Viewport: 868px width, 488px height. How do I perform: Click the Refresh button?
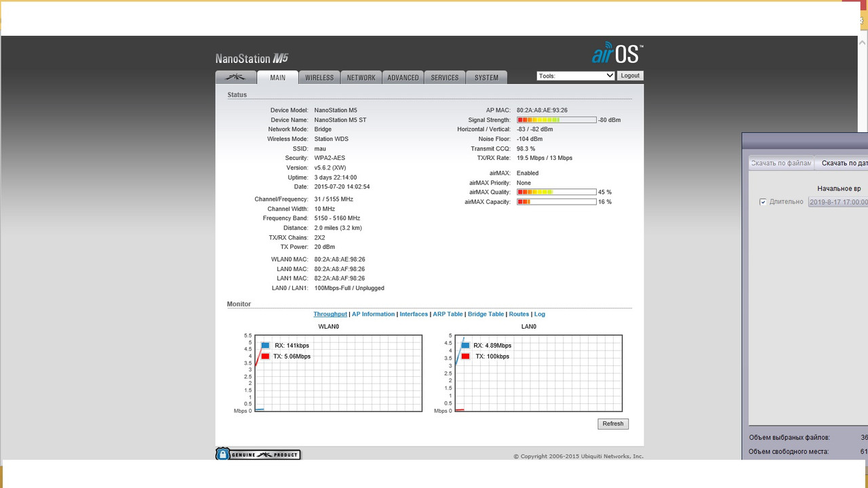pyautogui.click(x=613, y=424)
